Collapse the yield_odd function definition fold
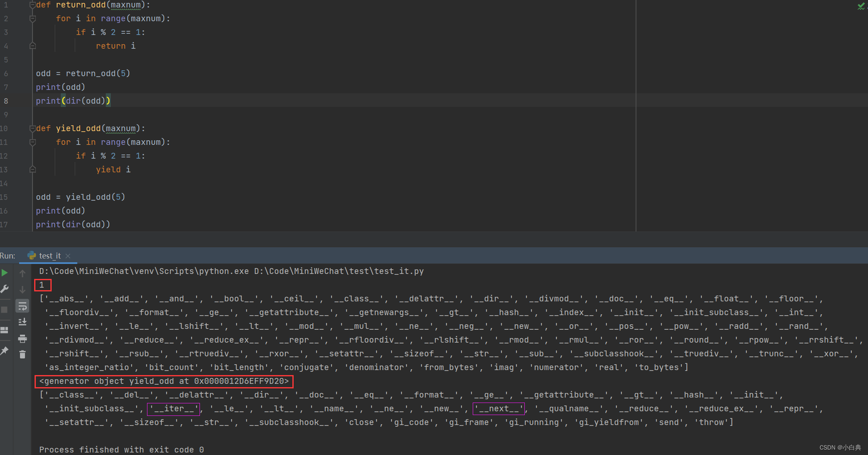The width and height of the screenshot is (868, 455). 32,128
